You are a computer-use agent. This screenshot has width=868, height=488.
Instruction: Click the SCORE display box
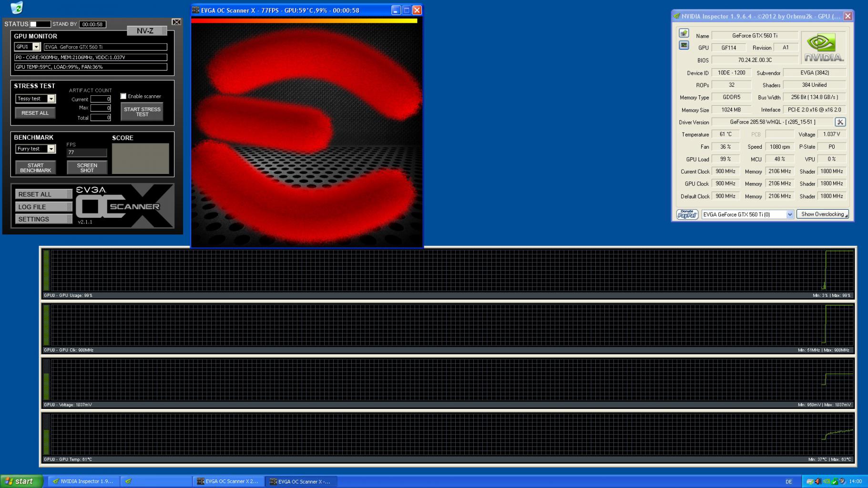coord(141,159)
